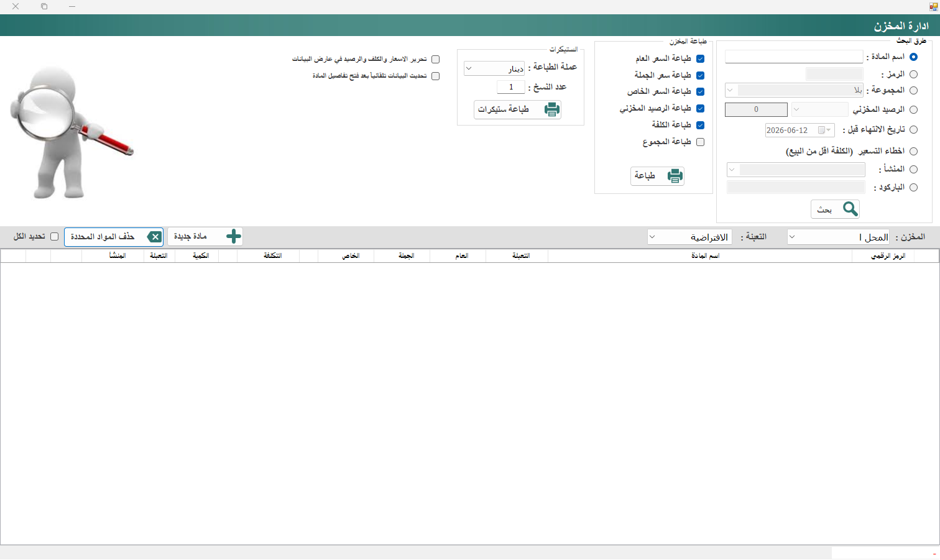Select اخطاء التسعير radio button
Screen dimensions: 940x560
(x=913, y=151)
